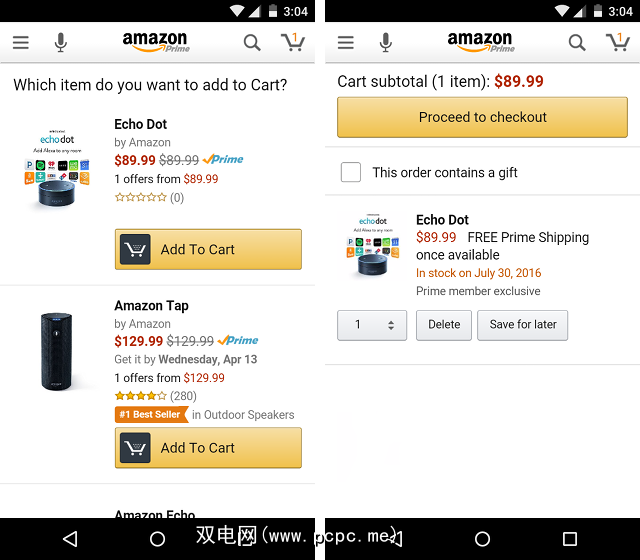Open hamburger menu on left screen
The image size is (640, 560).
(21, 43)
